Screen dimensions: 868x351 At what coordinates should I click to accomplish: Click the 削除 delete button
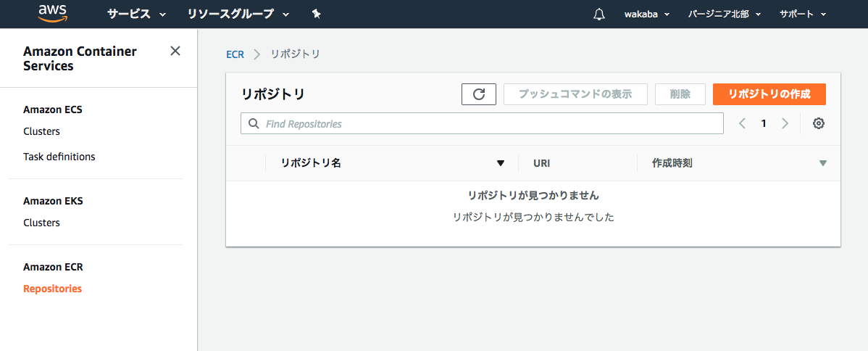click(x=680, y=94)
